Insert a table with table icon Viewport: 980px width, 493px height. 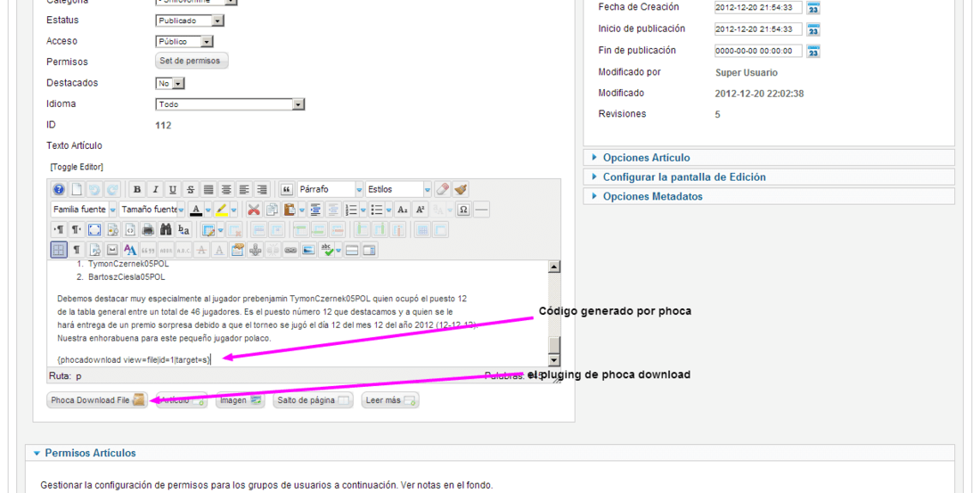point(208,230)
